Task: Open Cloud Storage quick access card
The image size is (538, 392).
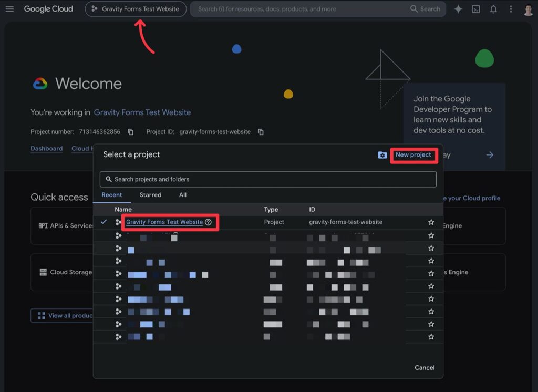Action: pos(62,272)
